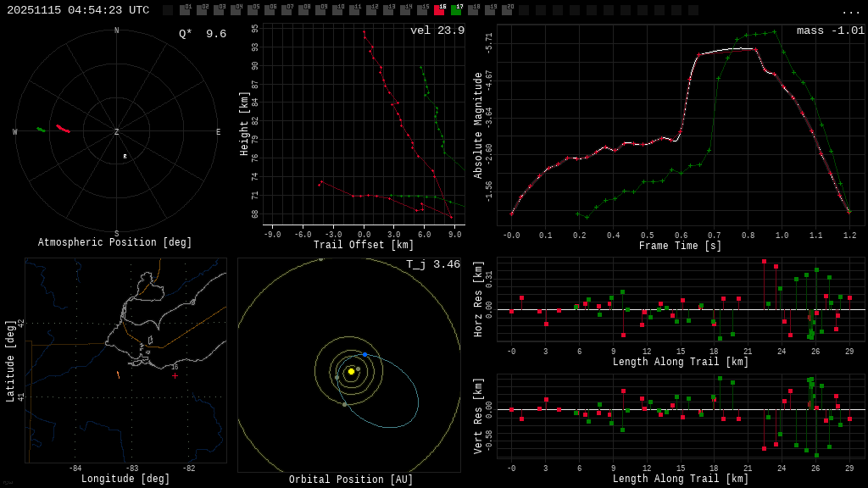
Task: Click the N compass label on polar plot
Action: (x=117, y=30)
